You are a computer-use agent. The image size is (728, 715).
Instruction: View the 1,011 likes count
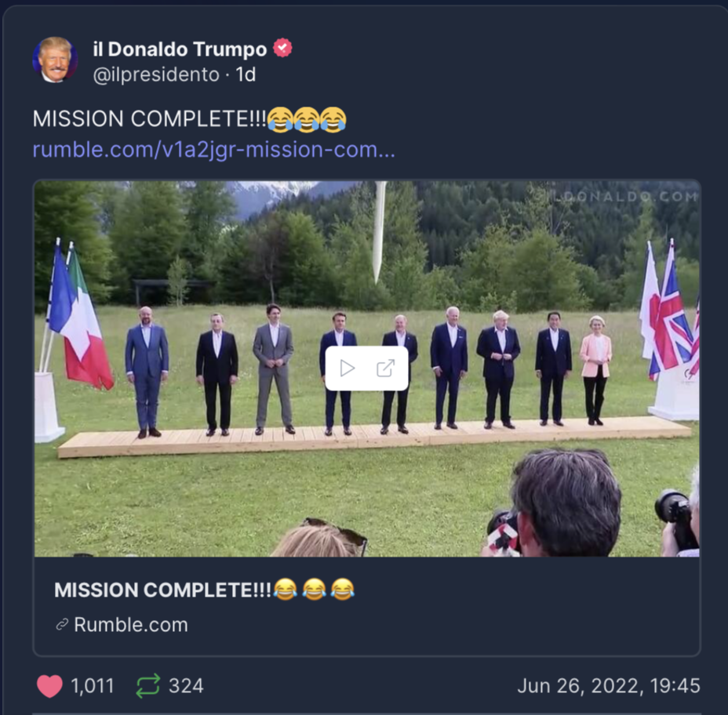[93, 686]
